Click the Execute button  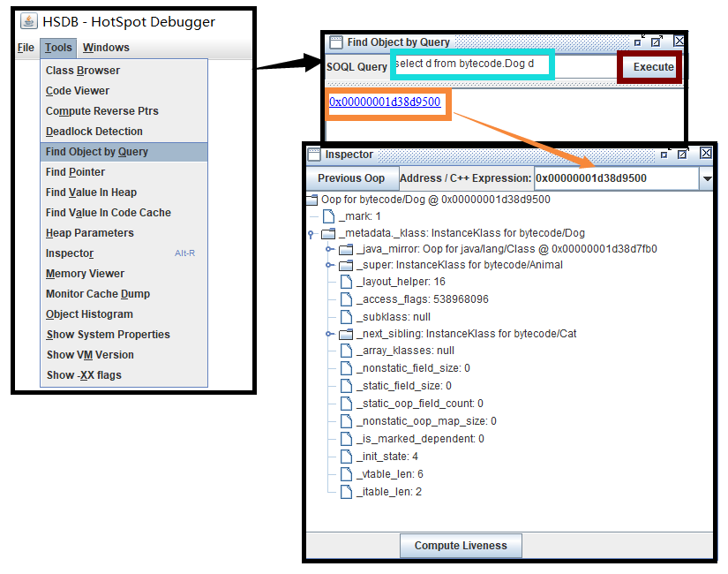652,67
